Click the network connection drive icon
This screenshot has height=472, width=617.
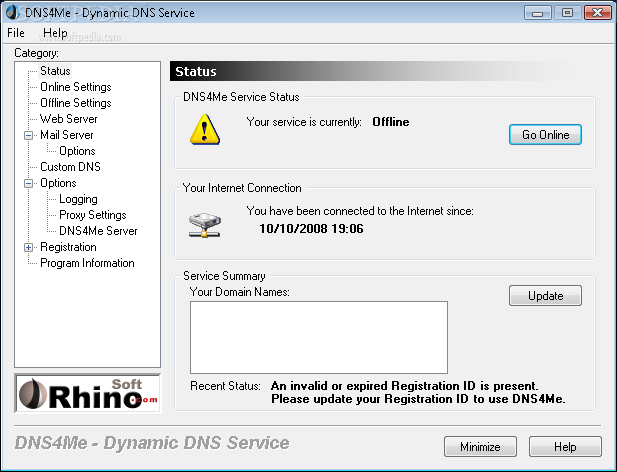coord(205,225)
